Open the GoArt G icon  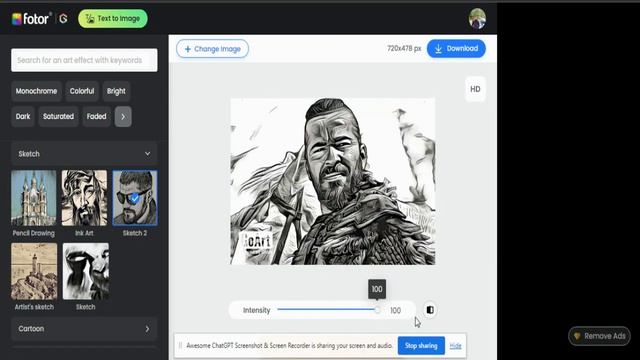63,19
